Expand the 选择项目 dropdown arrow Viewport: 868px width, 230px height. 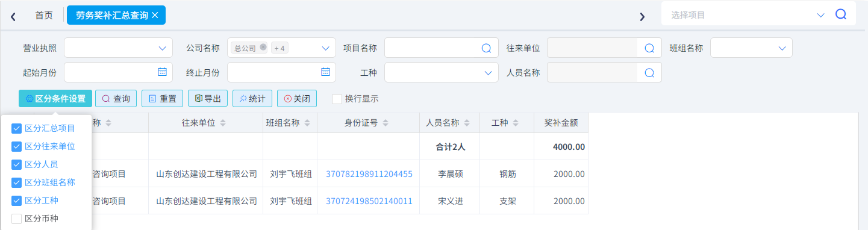click(820, 15)
